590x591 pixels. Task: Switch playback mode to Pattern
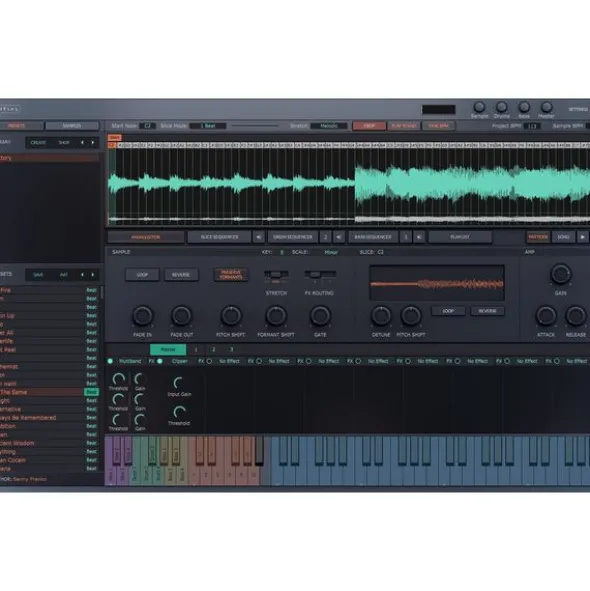[538, 237]
